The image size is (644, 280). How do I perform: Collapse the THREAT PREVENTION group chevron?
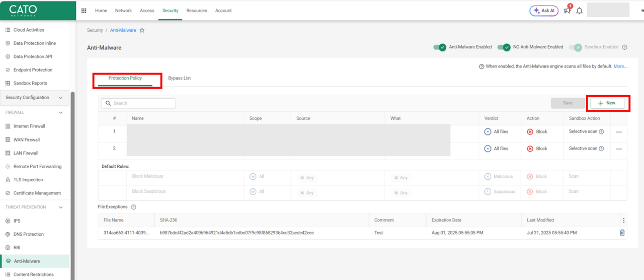tap(61, 207)
